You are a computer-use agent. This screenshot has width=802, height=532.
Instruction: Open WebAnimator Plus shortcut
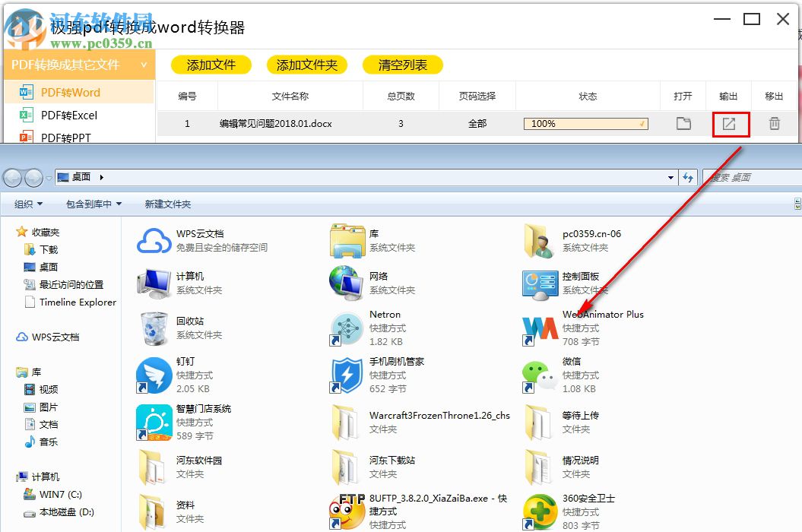click(540, 329)
